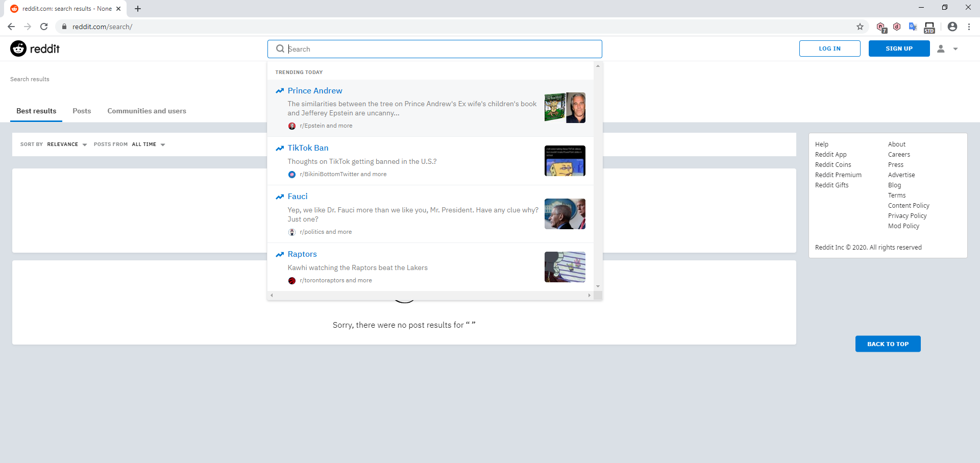Click the BACK TO TOP button
The width and height of the screenshot is (980, 463).
(888, 344)
